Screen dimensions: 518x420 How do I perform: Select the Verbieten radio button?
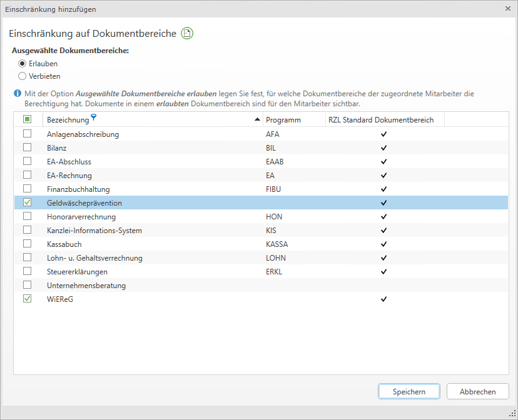pyautogui.click(x=23, y=76)
